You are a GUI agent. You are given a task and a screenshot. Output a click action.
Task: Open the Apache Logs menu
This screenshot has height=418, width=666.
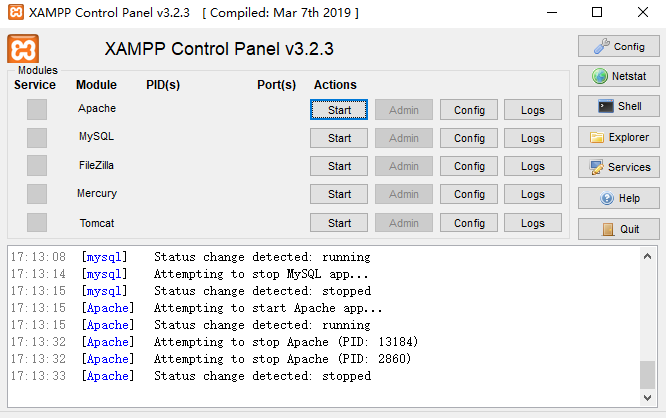click(x=533, y=110)
